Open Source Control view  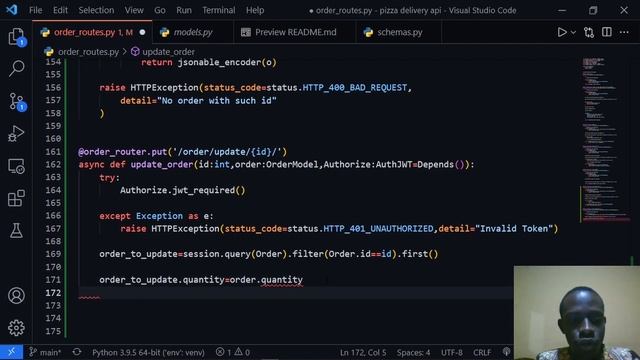(16, 101)
